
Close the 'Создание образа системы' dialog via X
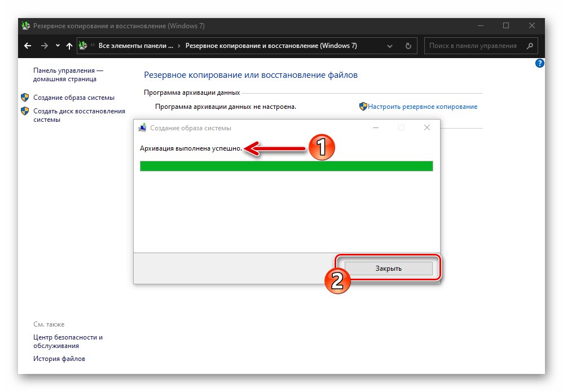427,127
